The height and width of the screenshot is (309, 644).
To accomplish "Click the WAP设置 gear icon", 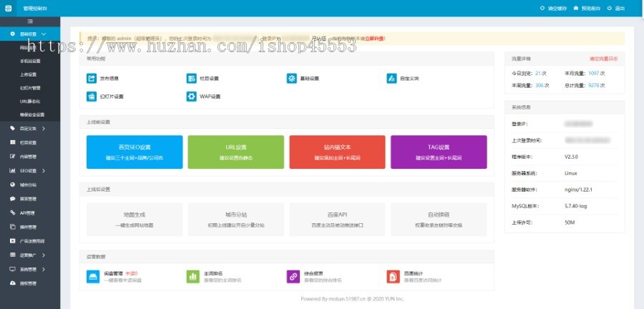I will tap(191, 97).
